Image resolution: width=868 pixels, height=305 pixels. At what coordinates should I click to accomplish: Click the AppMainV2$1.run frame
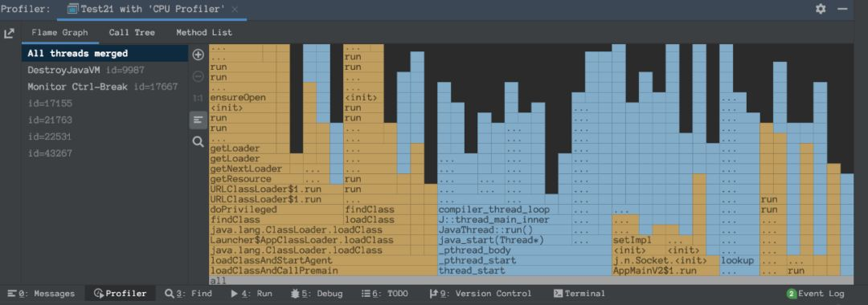pyautogui.click(x=665, y=270)
